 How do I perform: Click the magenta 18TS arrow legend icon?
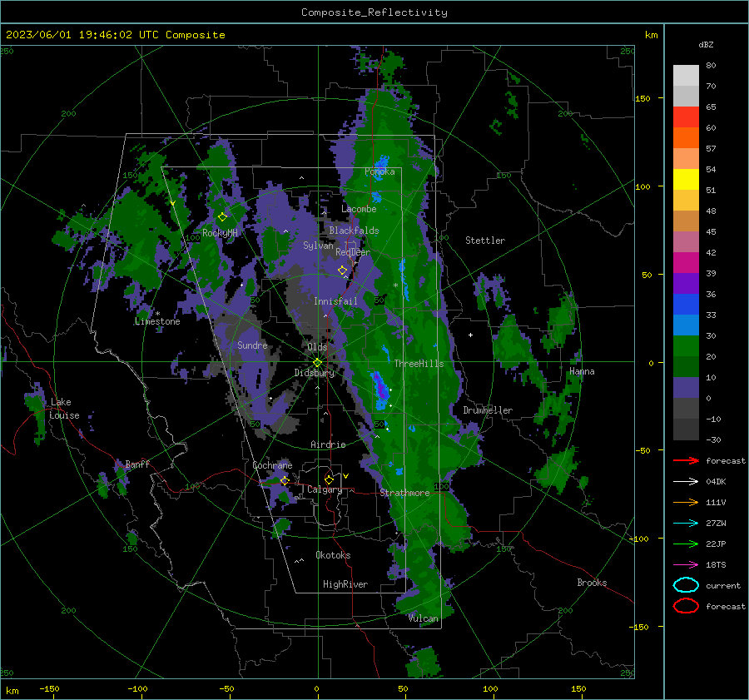coord(686,564)
